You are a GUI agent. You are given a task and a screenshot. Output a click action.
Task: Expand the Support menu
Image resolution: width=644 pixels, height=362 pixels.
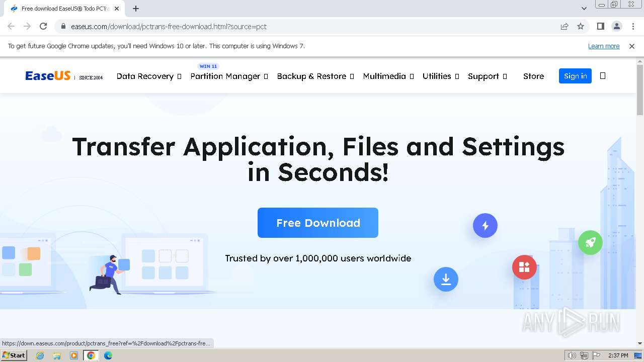click(488, 76)
